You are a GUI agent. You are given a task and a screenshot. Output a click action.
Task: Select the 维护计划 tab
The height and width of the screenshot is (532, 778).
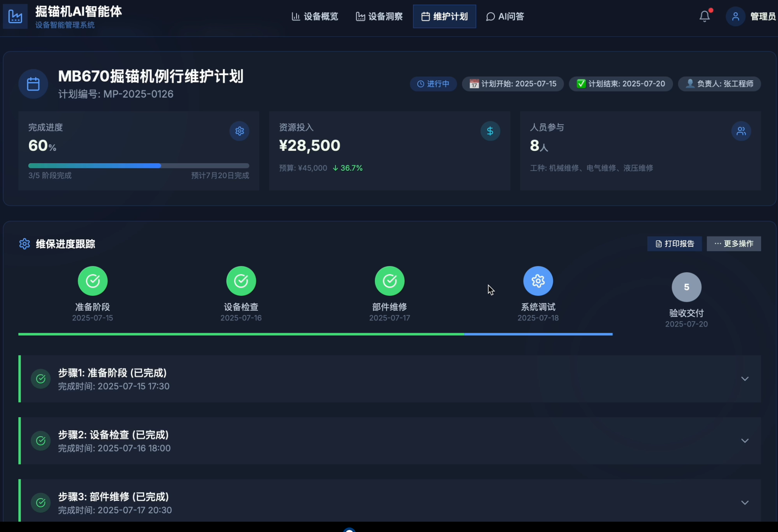tap(444, 16)
